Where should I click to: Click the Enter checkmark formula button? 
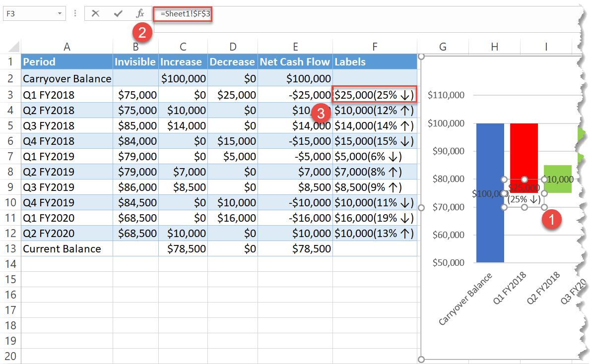point(118,13)
